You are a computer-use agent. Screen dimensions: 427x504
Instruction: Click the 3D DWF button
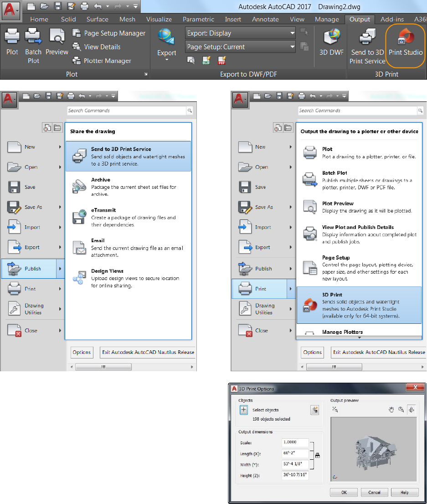[x=331, y=42]
